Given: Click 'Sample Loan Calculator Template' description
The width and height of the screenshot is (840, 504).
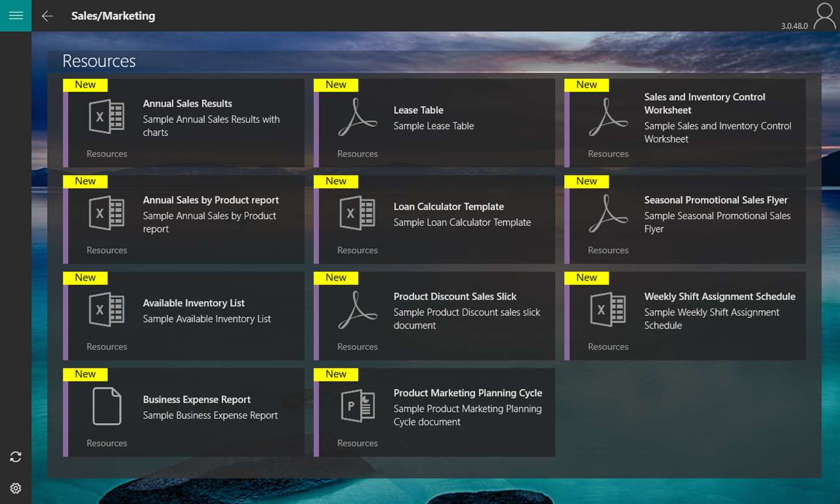Looking at the screenshot, I should (462, 222).
